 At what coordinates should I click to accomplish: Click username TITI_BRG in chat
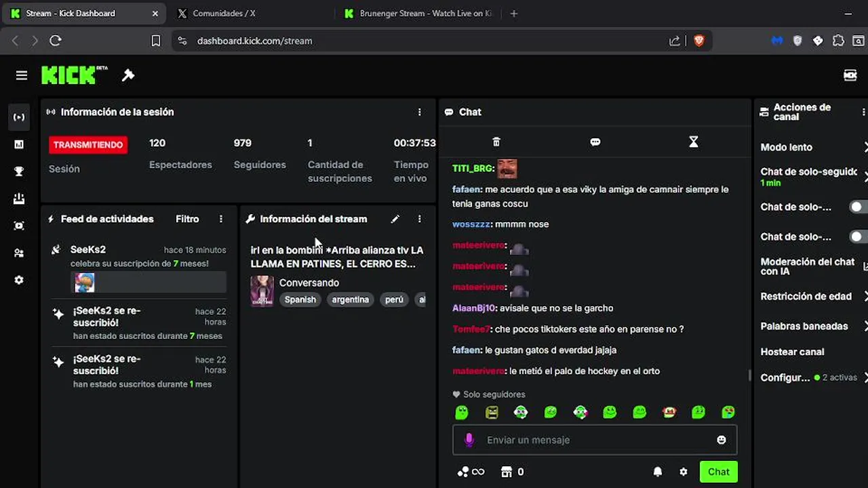point(472,168)
